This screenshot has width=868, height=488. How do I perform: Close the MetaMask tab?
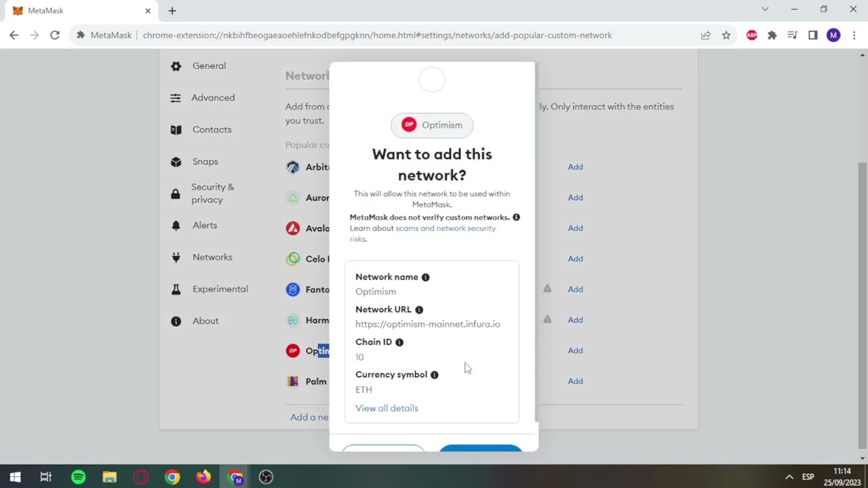(148, 11)
